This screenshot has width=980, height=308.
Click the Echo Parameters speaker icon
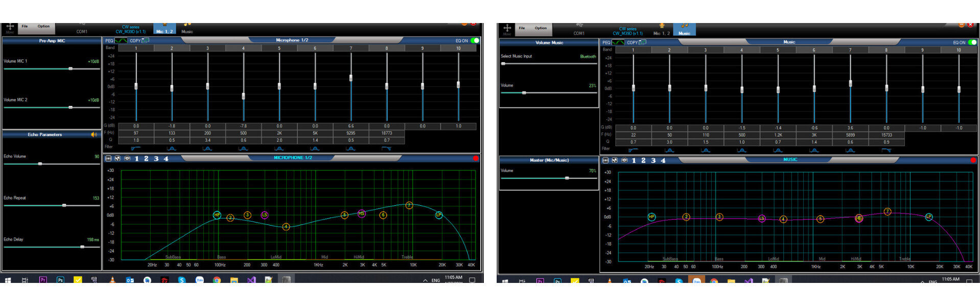[x=94, y=135]
